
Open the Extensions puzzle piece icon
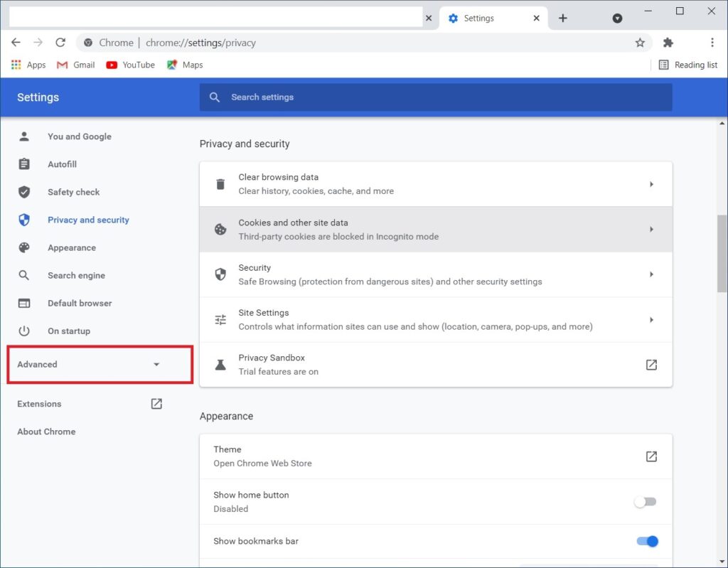(x=668, y=43)
